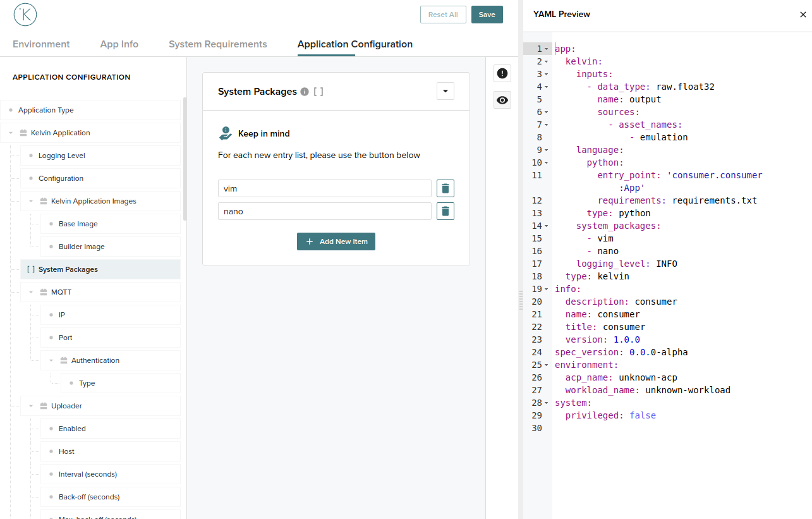The image size is (812, 519).
Task: Open the Configuration tree item
Action: pyautogui.click(x=100, y=178)
